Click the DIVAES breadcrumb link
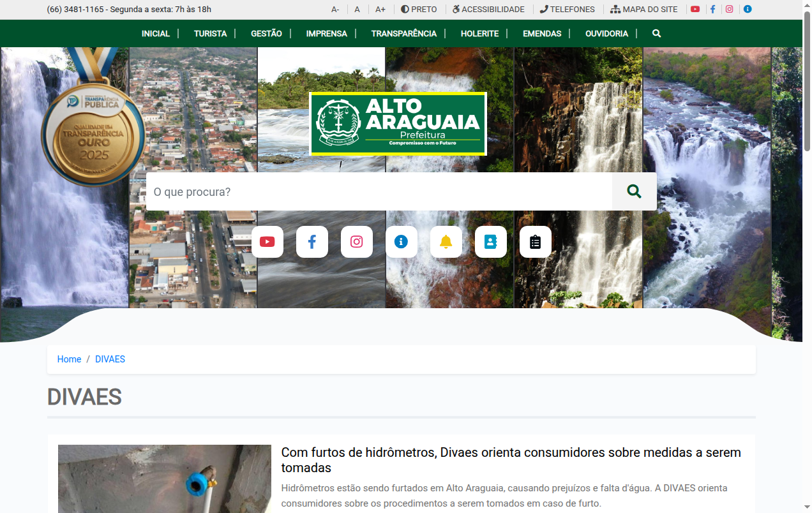The height and width of the screenshot is (513, 812). [x=110, y=359]
